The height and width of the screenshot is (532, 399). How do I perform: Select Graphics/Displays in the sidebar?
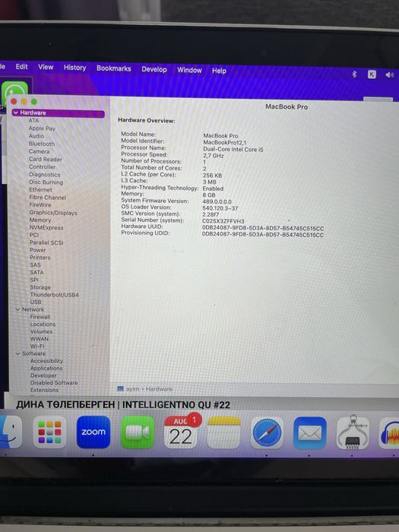click(x=53, y=213)
